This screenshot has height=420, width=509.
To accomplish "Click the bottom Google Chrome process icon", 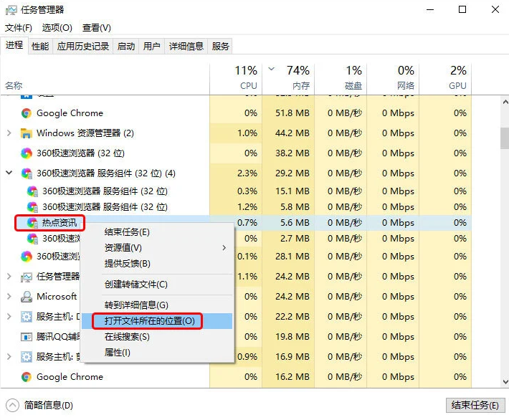I will click(x=27, y=377).
